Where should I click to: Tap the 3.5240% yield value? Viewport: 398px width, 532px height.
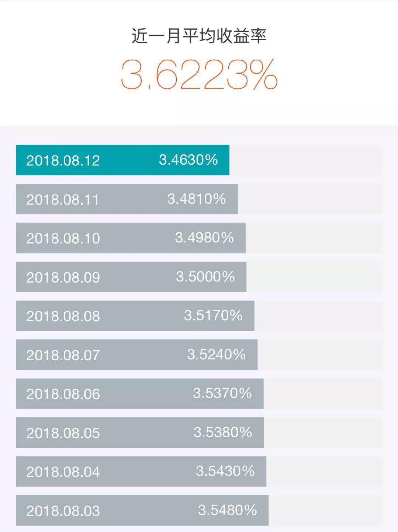[x=216, y=354]
